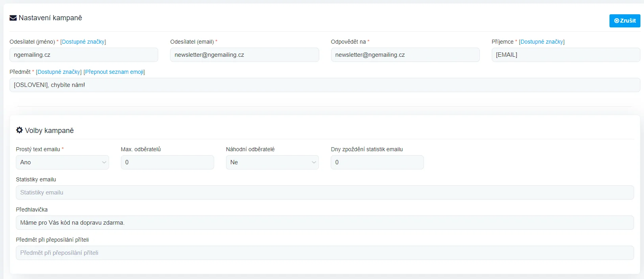644x279 pixels.
Task: Click the gear icon beside Volby kampaně
Action: pyautogui.click(x=19, y=130)
